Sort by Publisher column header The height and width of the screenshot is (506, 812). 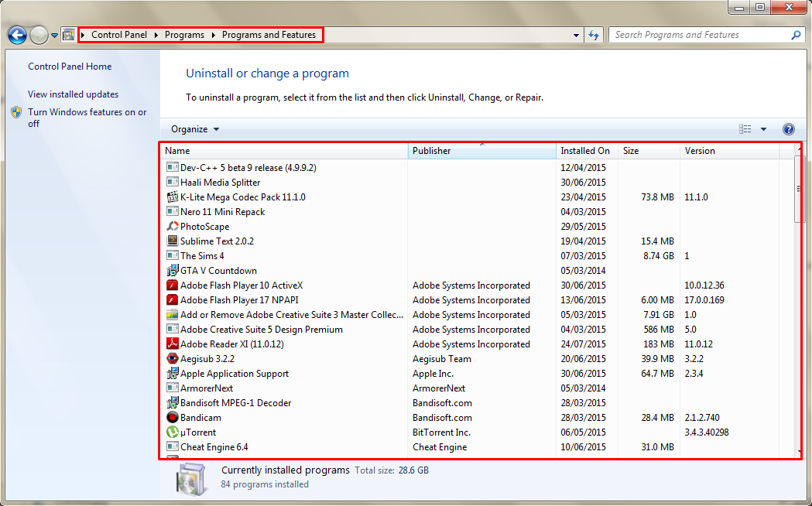point(481,151)
